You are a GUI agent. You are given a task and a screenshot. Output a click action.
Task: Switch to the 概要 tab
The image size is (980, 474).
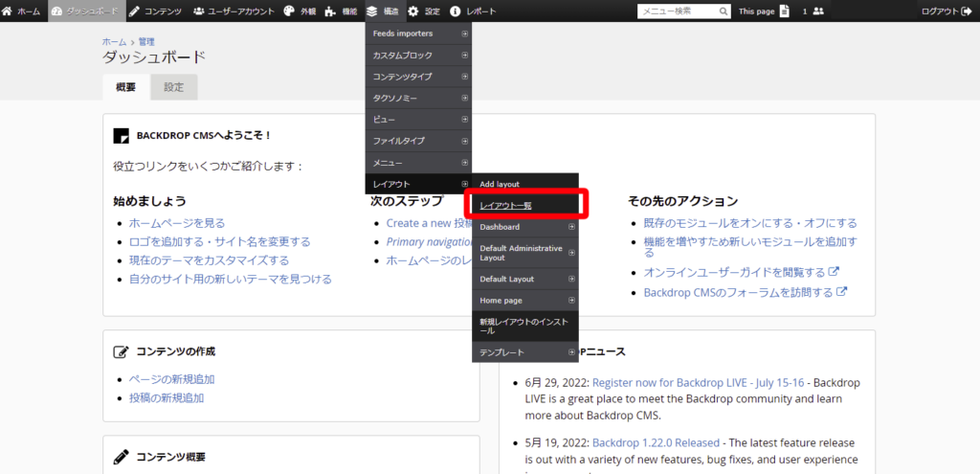pos(126,87)
